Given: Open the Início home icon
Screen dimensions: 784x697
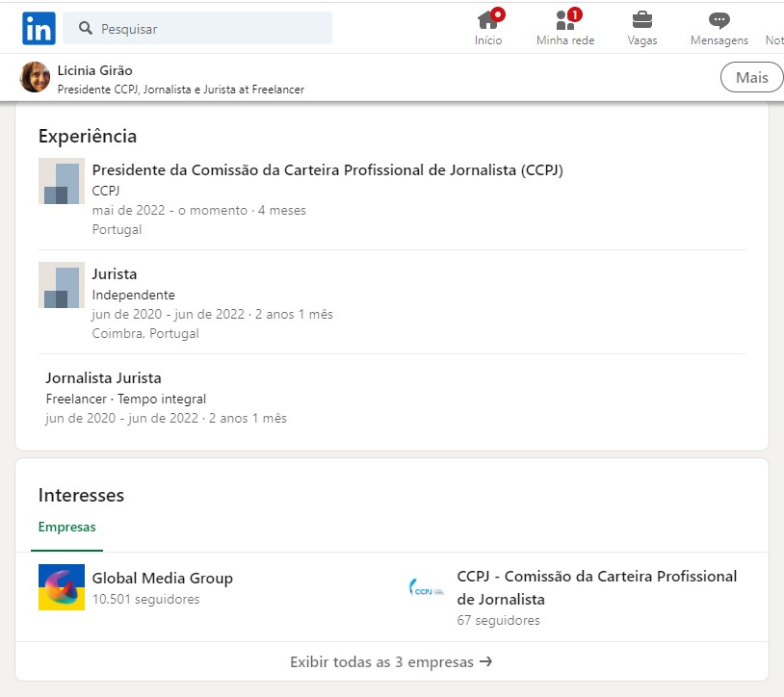Looking at the screenshot, I should pos(488,20).
